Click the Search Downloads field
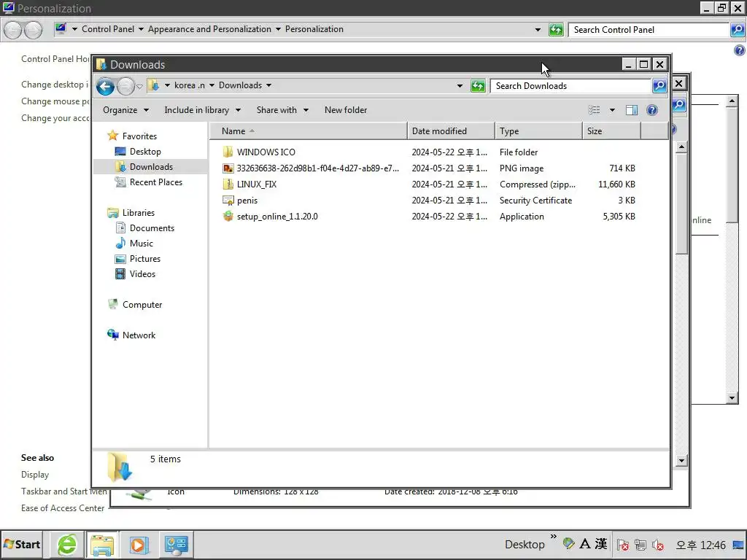 570,86
